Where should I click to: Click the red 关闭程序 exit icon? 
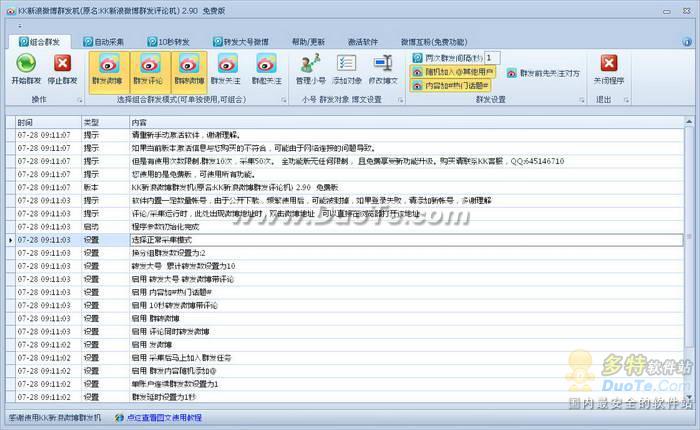click(608, 63)
